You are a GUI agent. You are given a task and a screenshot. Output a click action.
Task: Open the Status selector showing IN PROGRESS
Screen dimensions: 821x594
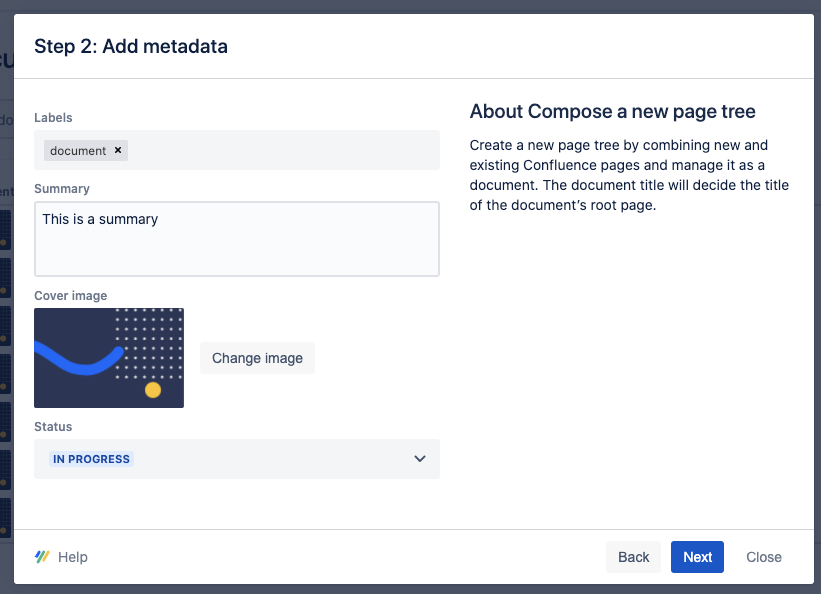[x=236, y=459]
